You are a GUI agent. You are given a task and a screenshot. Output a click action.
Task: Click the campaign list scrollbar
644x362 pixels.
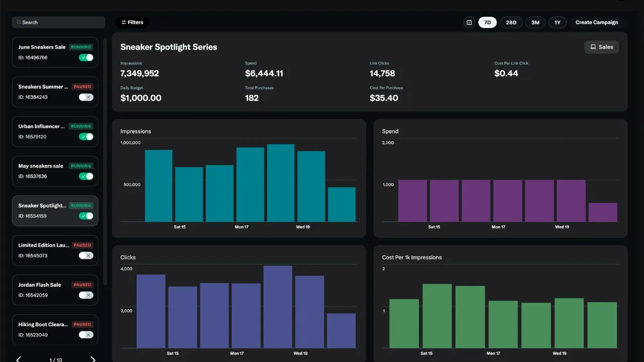tap(105, 161)
